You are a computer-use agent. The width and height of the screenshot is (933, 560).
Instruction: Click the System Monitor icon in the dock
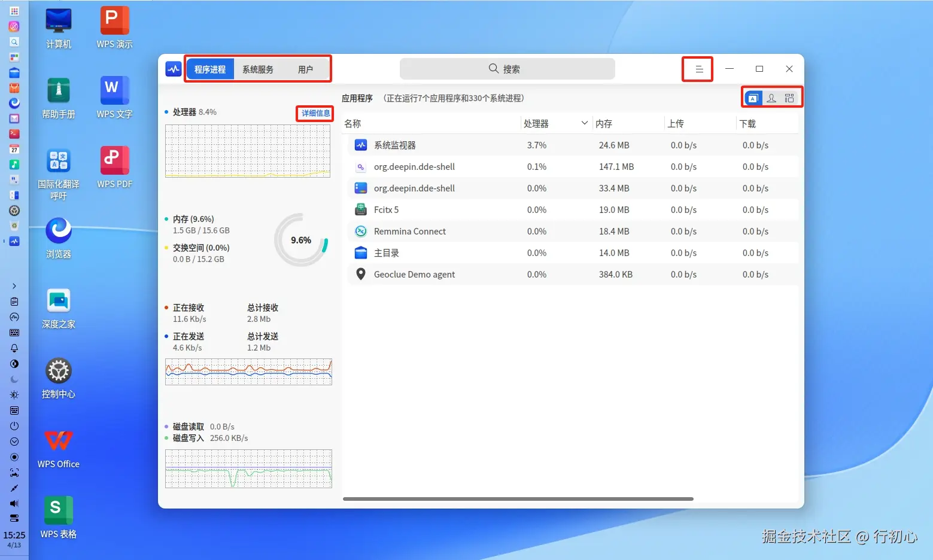pos(14,241)
